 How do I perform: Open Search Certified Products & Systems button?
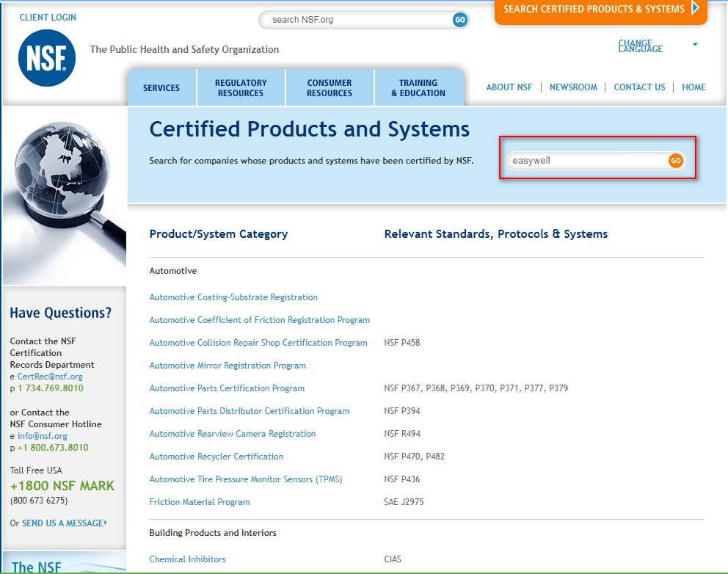point(600,10)
